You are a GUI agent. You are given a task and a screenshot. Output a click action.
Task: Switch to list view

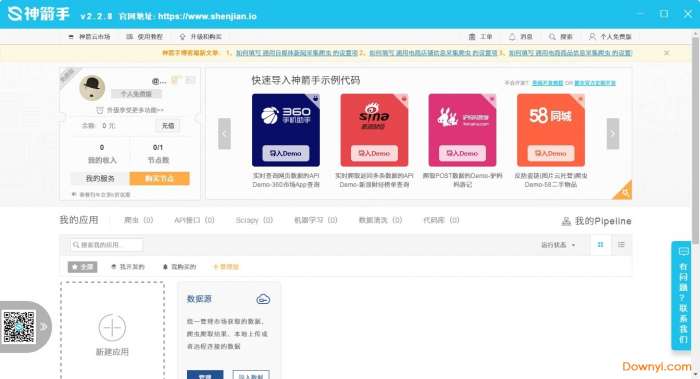click(621, 245)
